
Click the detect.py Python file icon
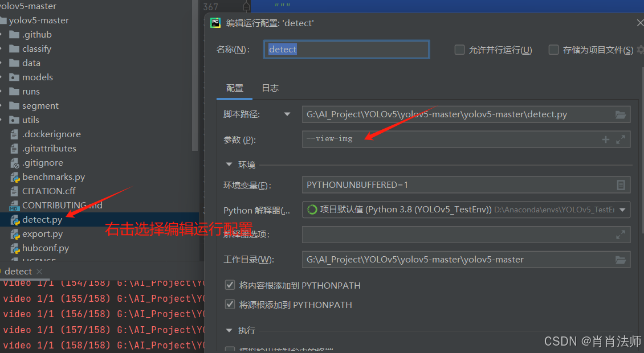click(14, 219)
